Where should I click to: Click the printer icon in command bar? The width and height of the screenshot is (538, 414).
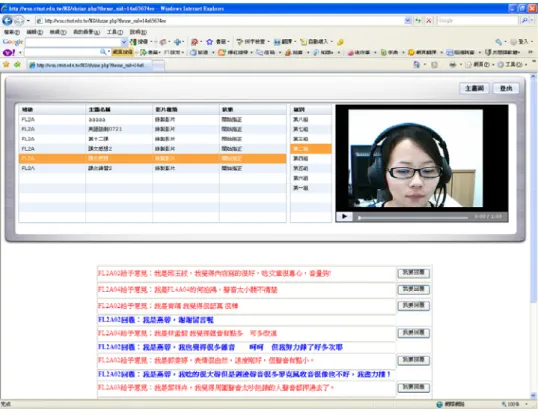tap(453, 64)
